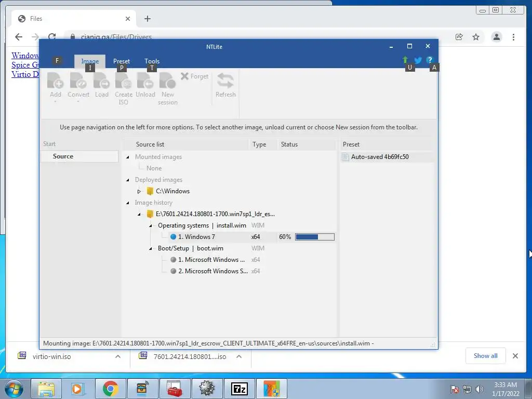532x399 pixels.
Task: Expand the C:\Windows deployed image node
Action: click(139, 191)
